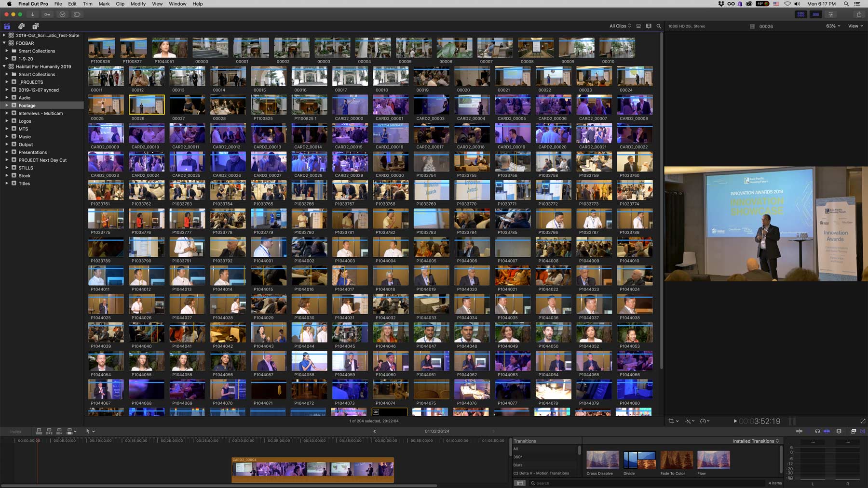Play the clip in the viewer
Screen dimensions: 868x488
[x=735, y=421]
